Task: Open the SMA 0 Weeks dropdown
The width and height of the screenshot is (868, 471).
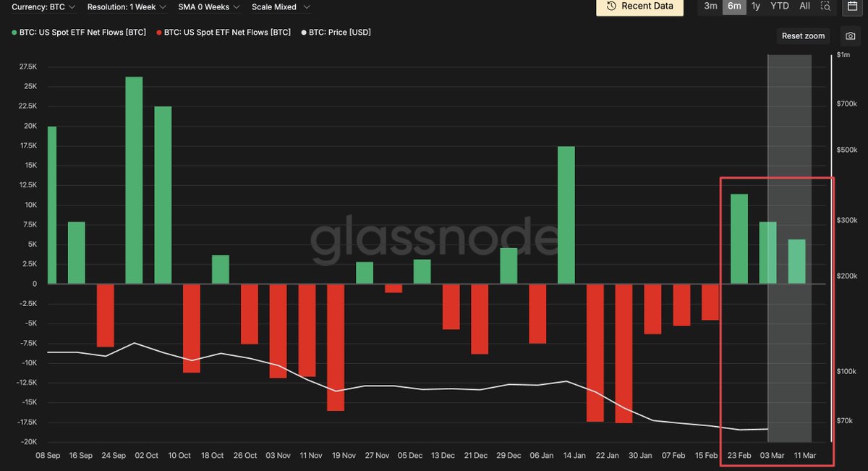Action: (x=210, y=7)
